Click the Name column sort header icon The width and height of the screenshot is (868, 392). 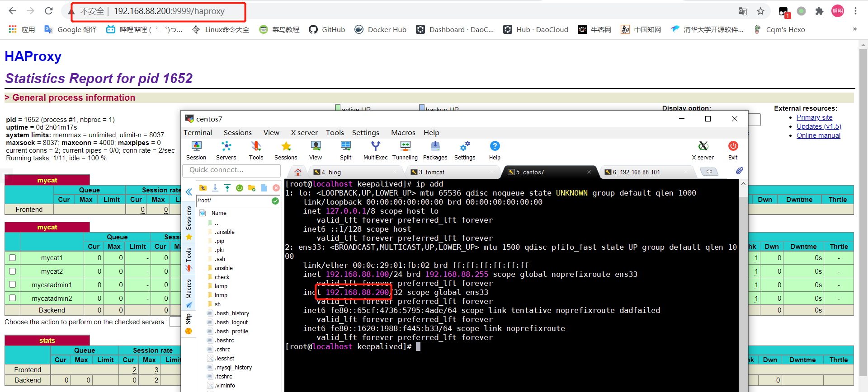203,213
